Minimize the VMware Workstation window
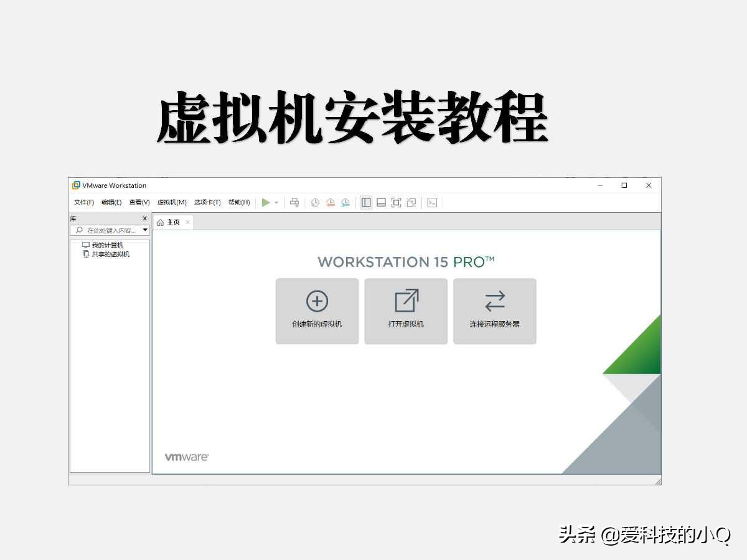Image resolution: width=747 pixels, height=560 pixels. click(600, 185)
